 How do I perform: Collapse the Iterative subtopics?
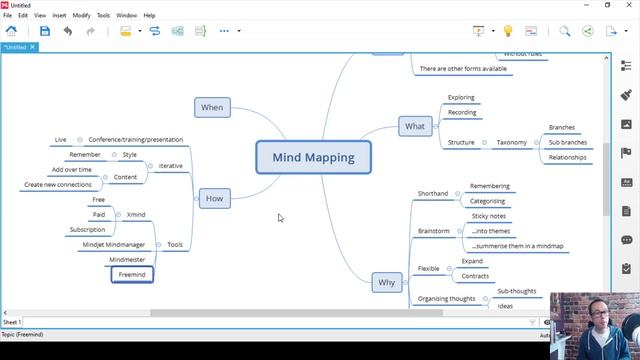coord(150,166)
